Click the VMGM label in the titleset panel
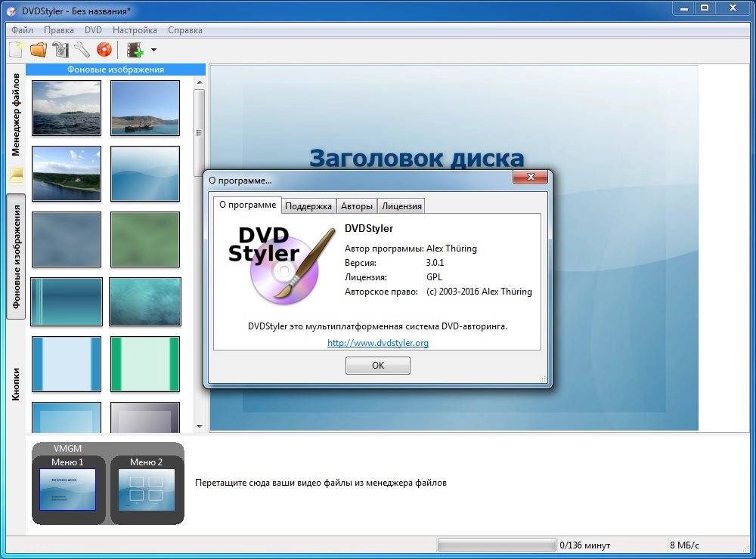756x559 pixels. coord(67,448)
